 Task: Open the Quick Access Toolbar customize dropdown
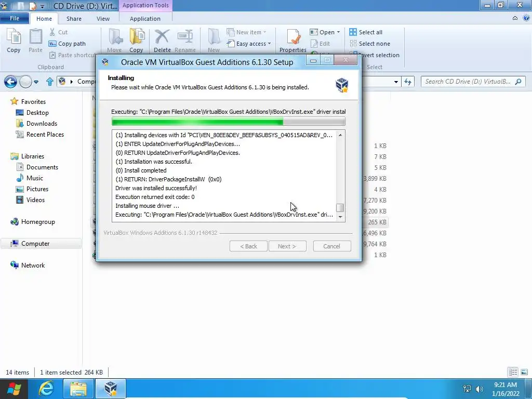42,6
